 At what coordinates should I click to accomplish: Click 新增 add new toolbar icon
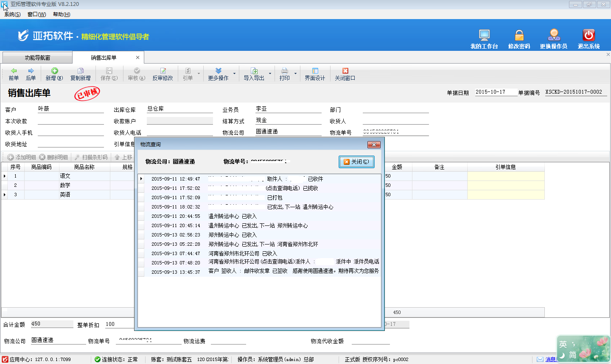54,74
